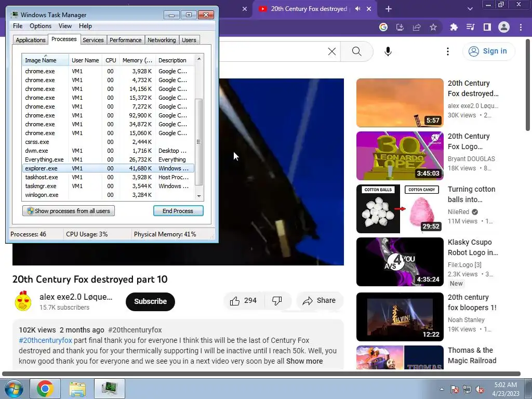Open Turning cotton balls video thumbnail

[400, 209]
